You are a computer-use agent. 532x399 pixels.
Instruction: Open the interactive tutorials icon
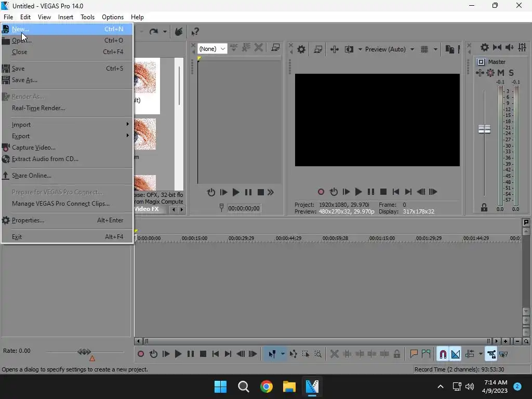click(x=179, y=32)
